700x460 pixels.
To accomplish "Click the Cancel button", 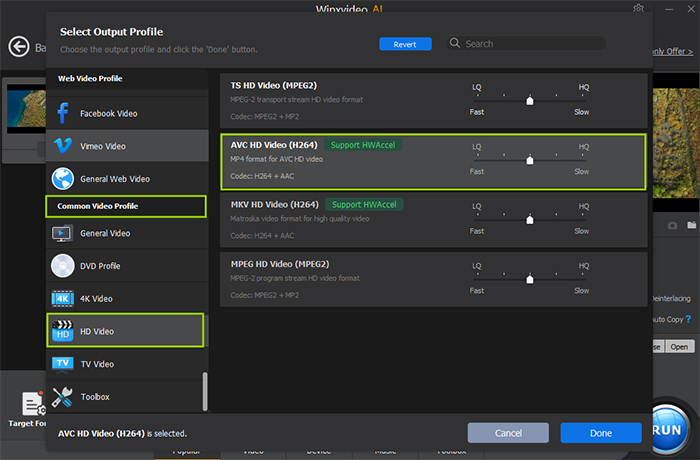I will pyautogui.click(x=508, y=433).
